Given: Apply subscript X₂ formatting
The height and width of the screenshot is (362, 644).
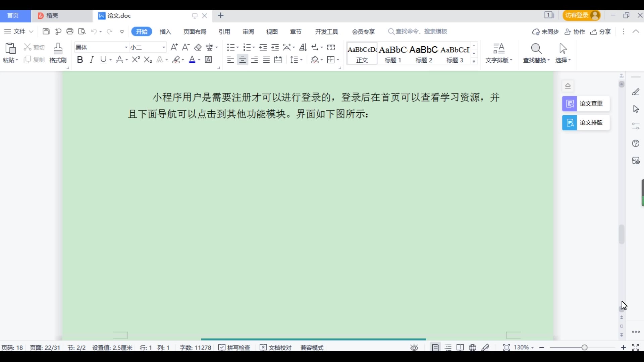Looking at the screenshot, I should point(148,60).
